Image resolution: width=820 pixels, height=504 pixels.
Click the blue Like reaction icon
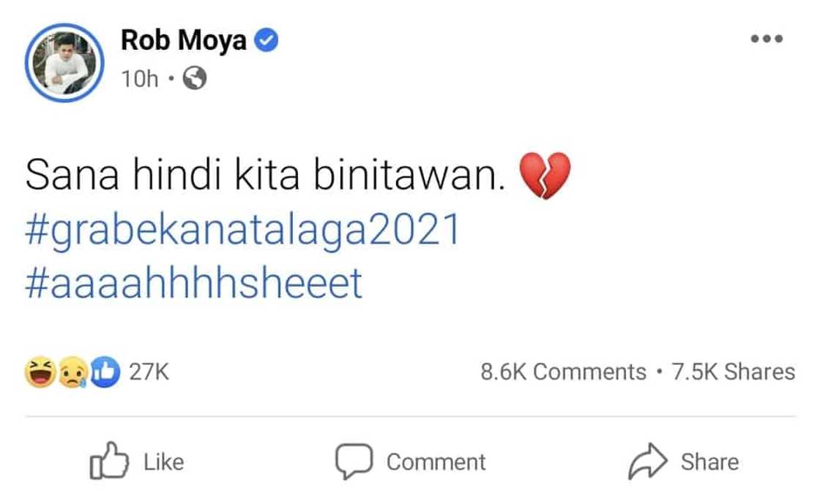coord(107,372)
